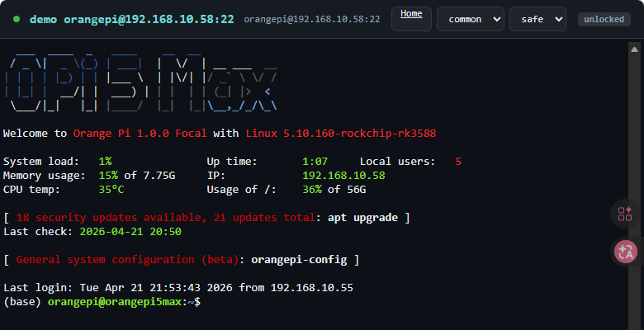Expand the common dropdown
Screen dimensions: 644x330
tap(471, 19)
